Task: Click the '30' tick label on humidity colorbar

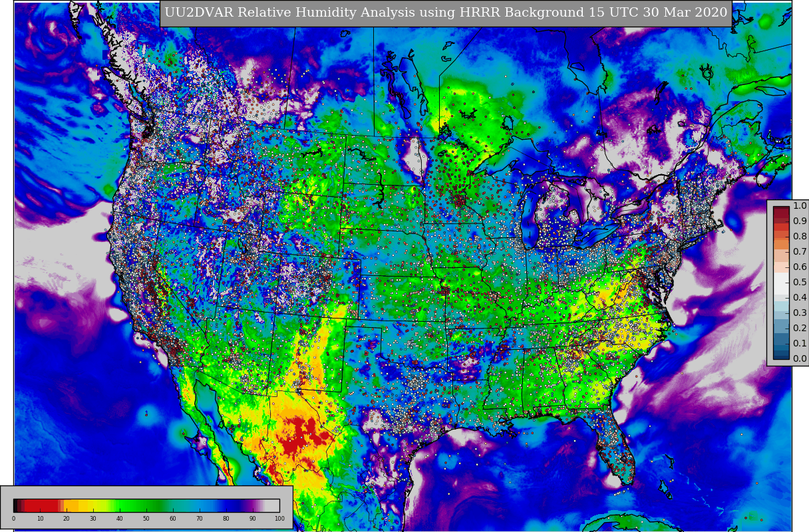Action: [93, 519]
